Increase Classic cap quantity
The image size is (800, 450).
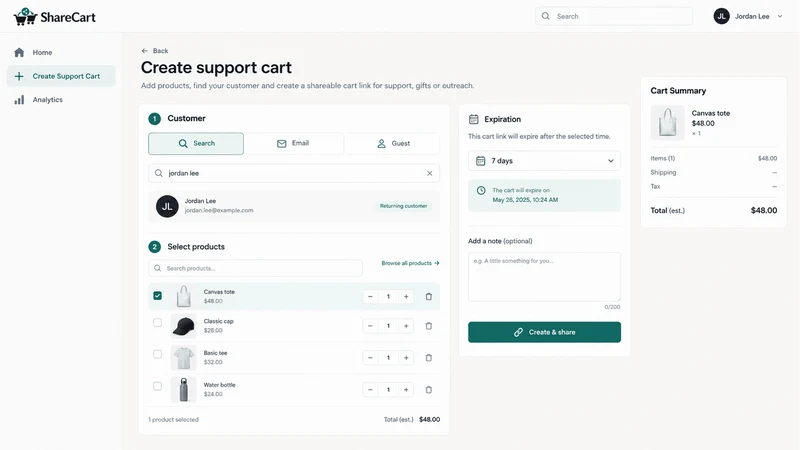point(406,326)
